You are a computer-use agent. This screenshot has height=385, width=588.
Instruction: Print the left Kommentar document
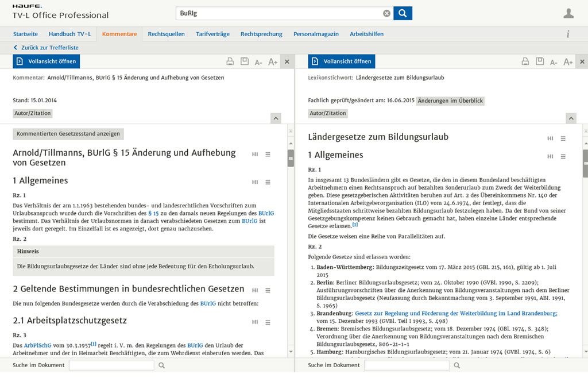coord(230,61)
